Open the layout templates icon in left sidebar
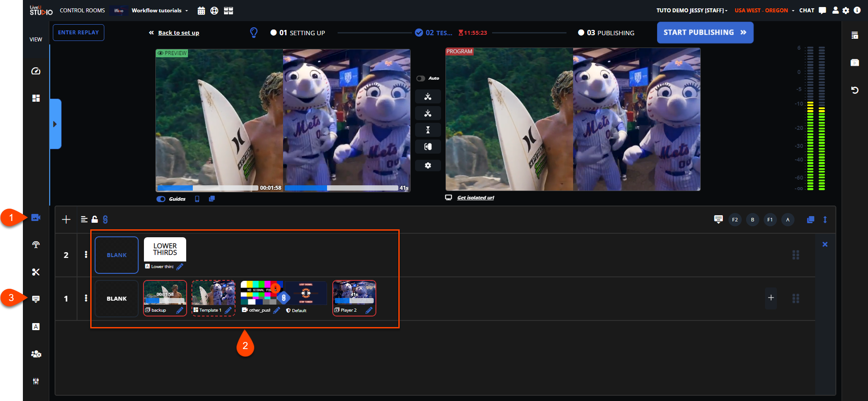This screenshot has width=868, height=401. tap(36, 98)
